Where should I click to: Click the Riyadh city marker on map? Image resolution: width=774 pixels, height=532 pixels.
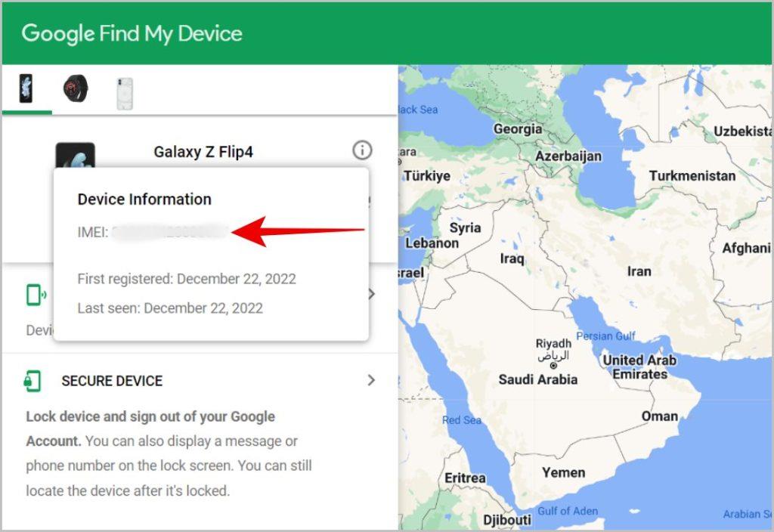[x=553, y=366]
